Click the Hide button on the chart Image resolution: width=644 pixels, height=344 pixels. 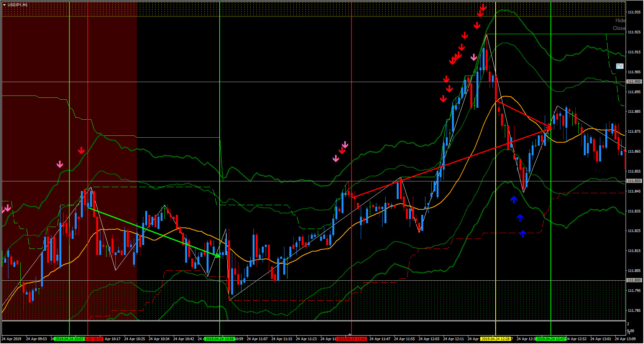(620, 21)
